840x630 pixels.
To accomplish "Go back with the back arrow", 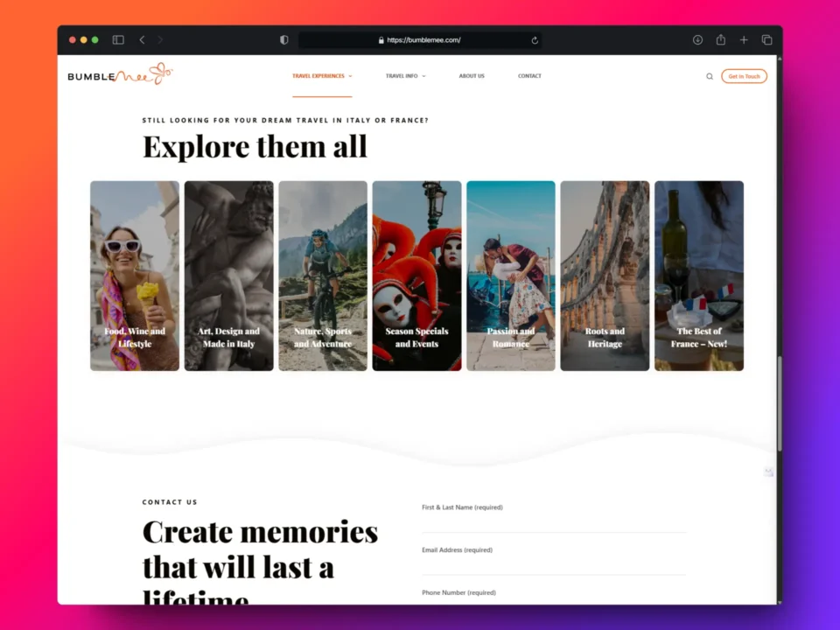I will click(142, 39).
